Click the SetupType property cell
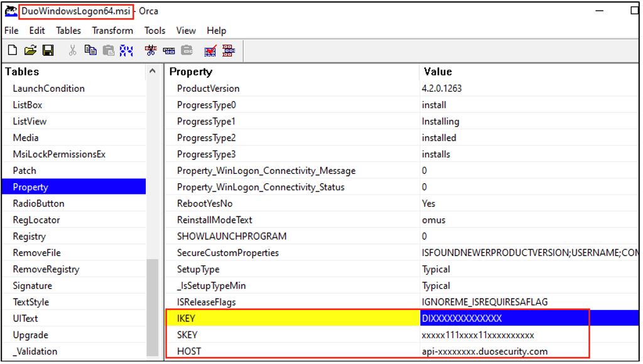The height and width of the screenshot is (364, 643). [x=292, y=269]
